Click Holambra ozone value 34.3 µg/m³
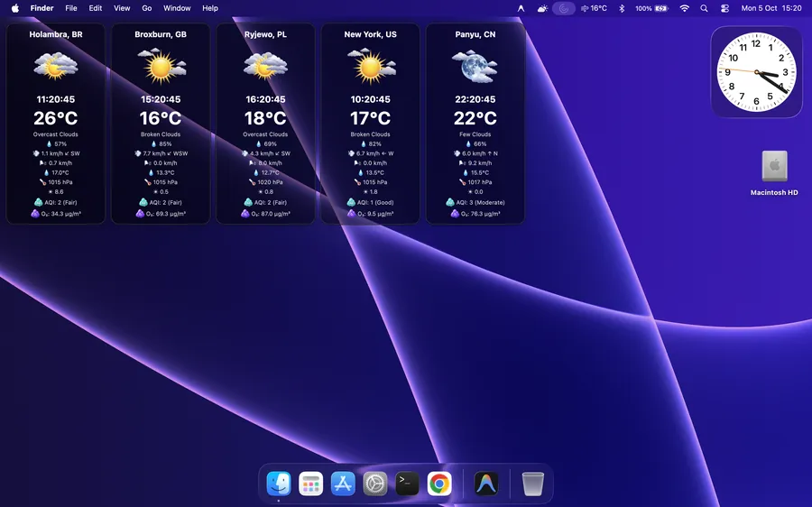The width and height of the screenshot is (812, 507). point(55,214)
